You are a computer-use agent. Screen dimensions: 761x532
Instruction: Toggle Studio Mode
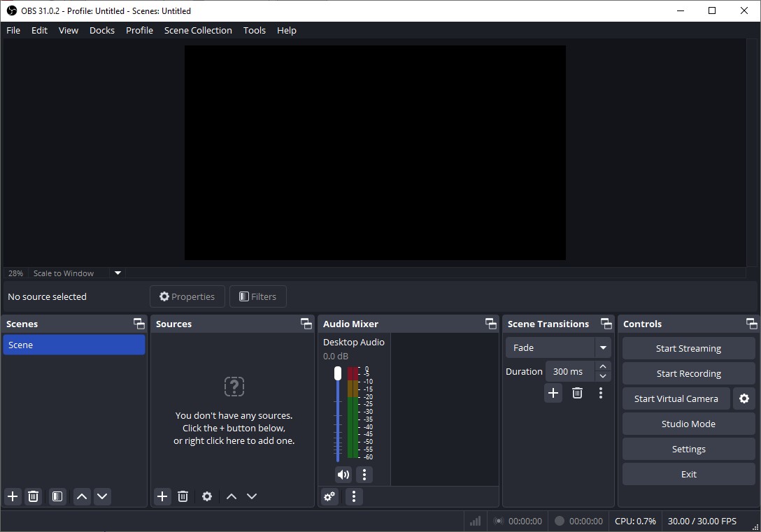(688, 424)
